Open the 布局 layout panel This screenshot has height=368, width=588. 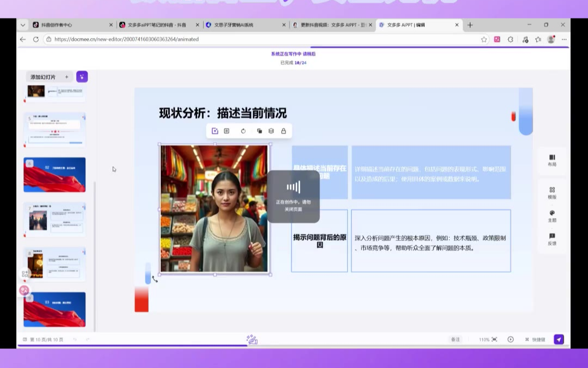pos(552,160)
